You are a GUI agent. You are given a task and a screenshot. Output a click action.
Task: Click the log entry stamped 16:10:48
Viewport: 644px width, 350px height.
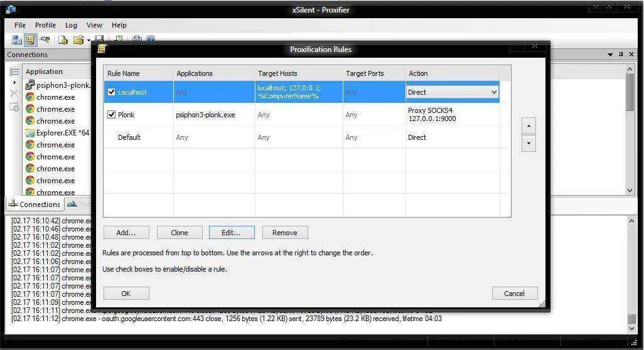[51, 237]
